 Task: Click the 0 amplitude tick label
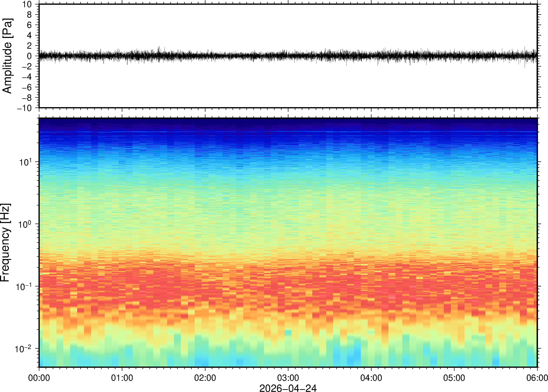30,56
